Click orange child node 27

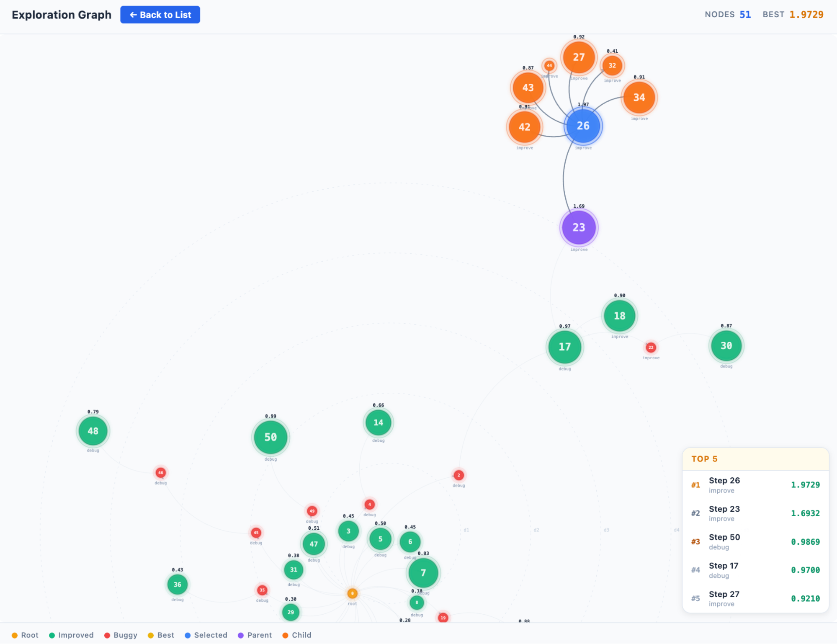click(579, 57)
